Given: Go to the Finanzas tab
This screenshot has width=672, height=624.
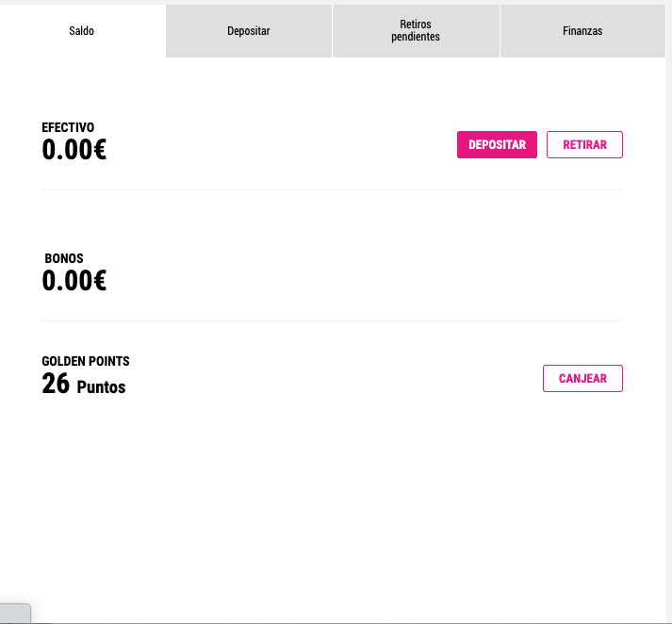Looking at the screenshot, I should click(x=582, y=31).
